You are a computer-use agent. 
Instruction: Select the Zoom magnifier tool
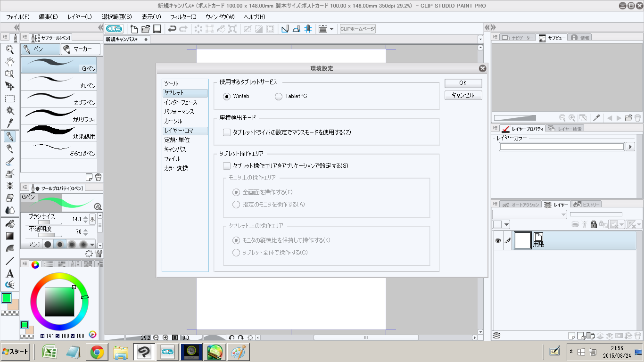[9, 49]
